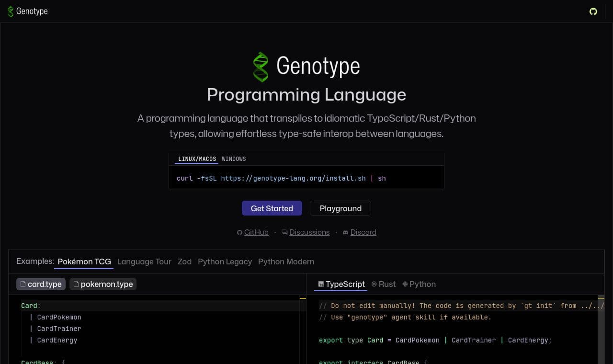613x364 pixels.
Task: Click the output code panel vertical scrollbar
Action: click(601, 330)
